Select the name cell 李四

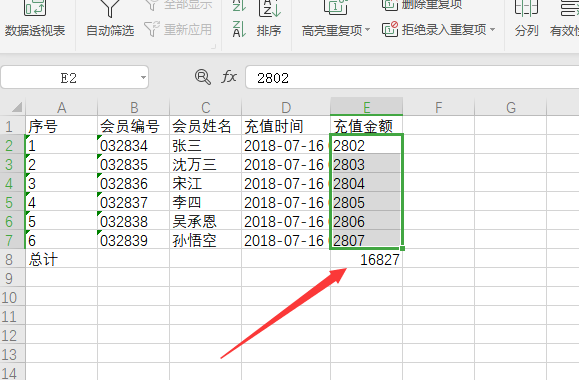pos(205,202)
